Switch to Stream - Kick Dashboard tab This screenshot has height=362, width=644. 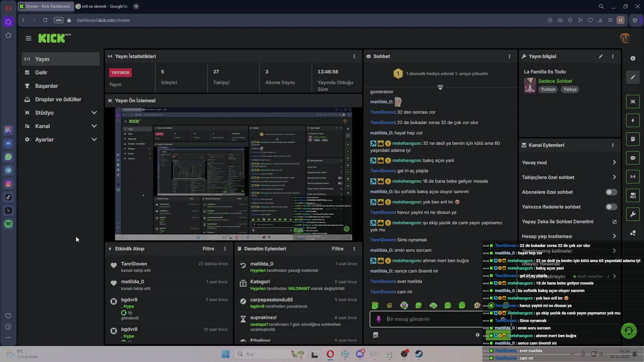click(45, 7)
